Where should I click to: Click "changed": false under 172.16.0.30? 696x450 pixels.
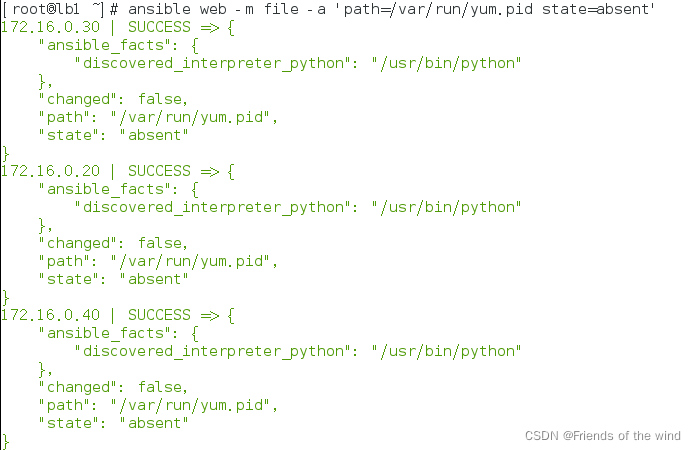pyautogui.click(x=113, y=99)
